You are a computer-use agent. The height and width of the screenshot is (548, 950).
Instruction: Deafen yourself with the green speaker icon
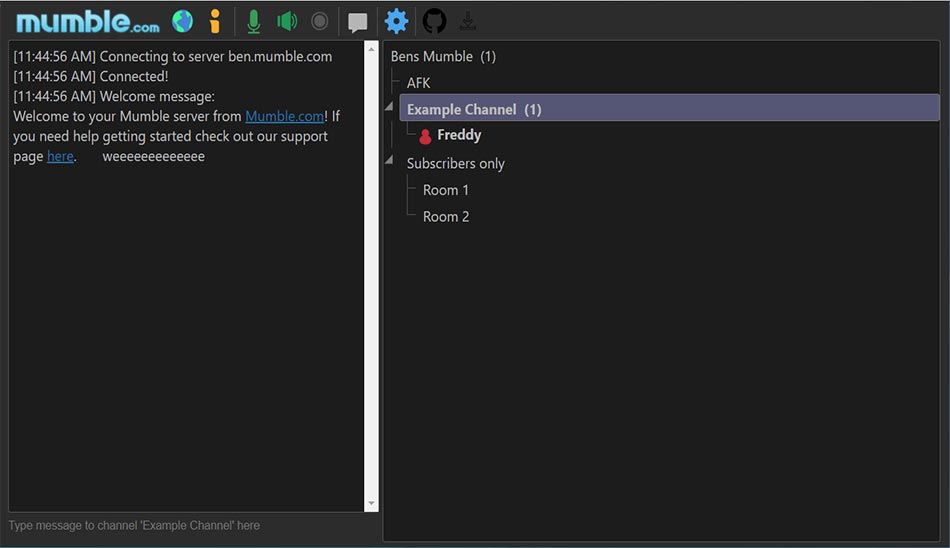287,21
